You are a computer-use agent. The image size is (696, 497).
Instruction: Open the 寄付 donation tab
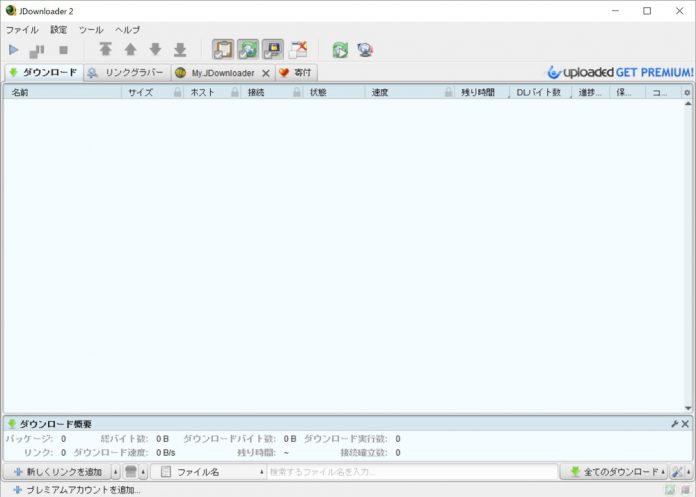coord(297,73)
